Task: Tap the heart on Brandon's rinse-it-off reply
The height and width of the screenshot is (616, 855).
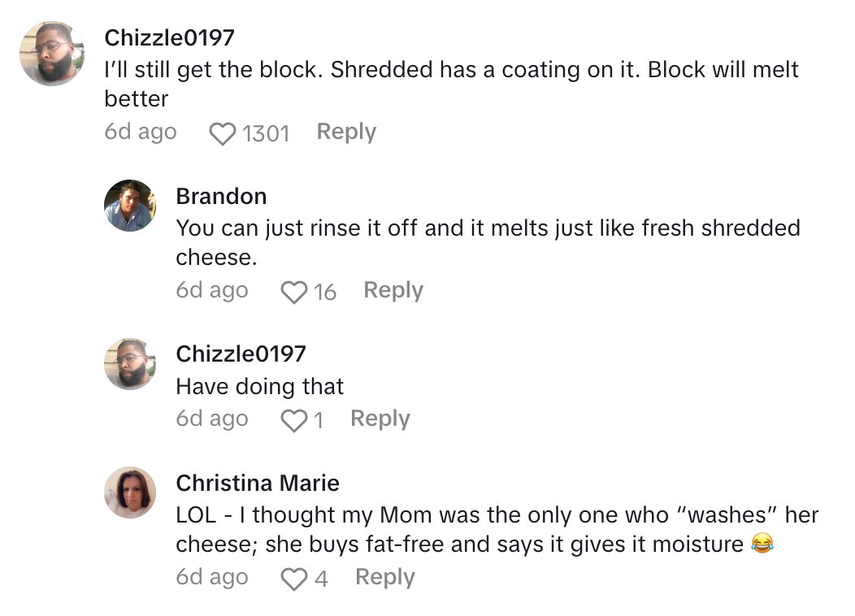Action: click(293, 292)
